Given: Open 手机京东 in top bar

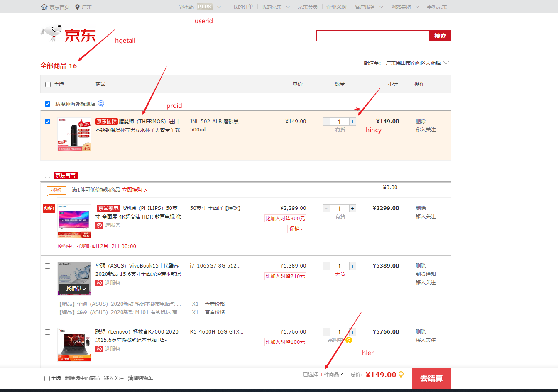Looking at the screenshot, I should pyautogui.click(x=437, y=7).
